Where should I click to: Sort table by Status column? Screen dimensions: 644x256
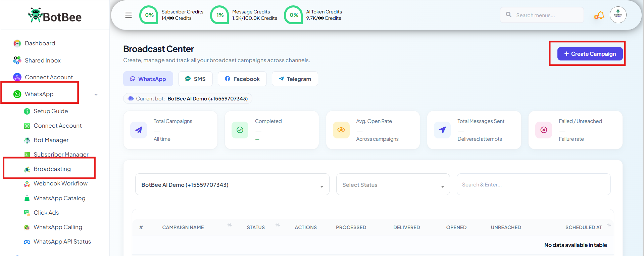(x=278, y=225)
